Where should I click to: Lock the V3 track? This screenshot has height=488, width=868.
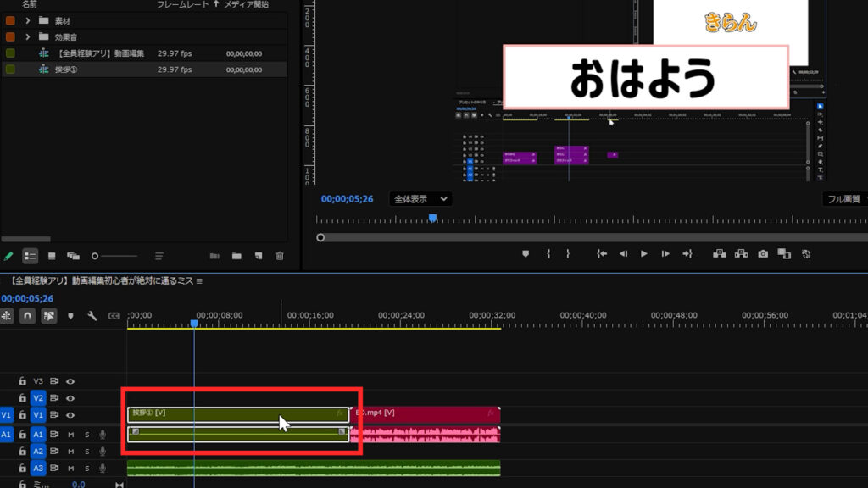[x=22, y=381]
